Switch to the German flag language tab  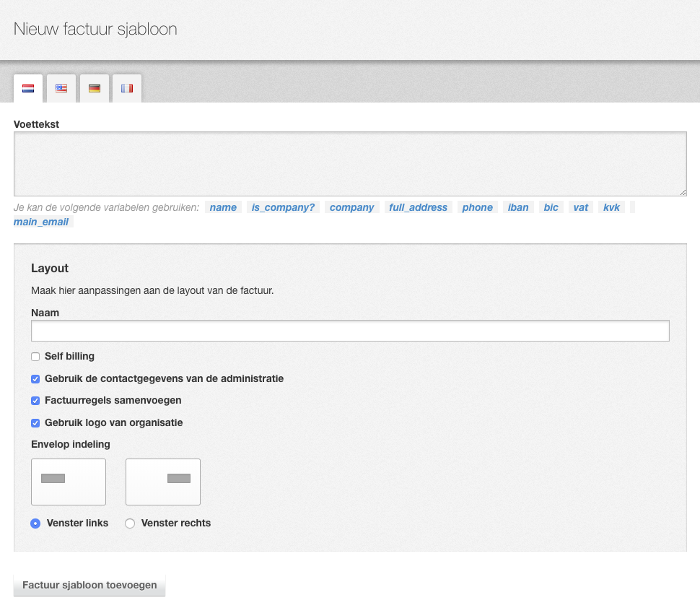[x=95, y=88]
